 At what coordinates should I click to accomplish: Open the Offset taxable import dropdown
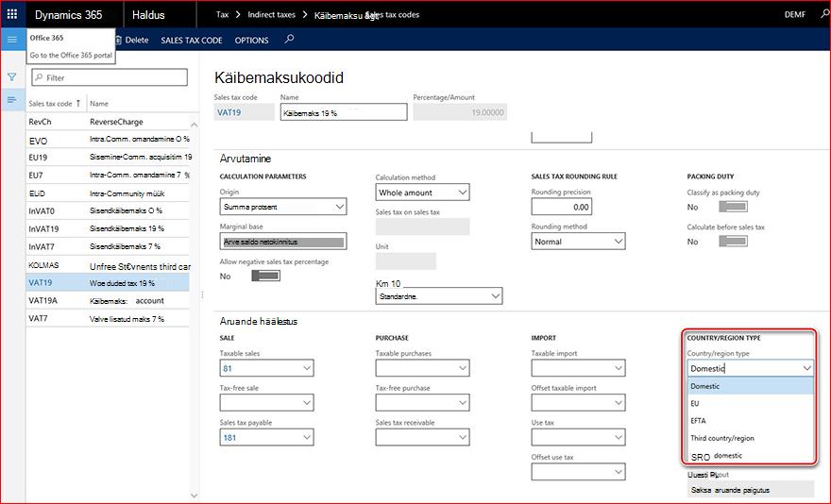coord(578,403)
